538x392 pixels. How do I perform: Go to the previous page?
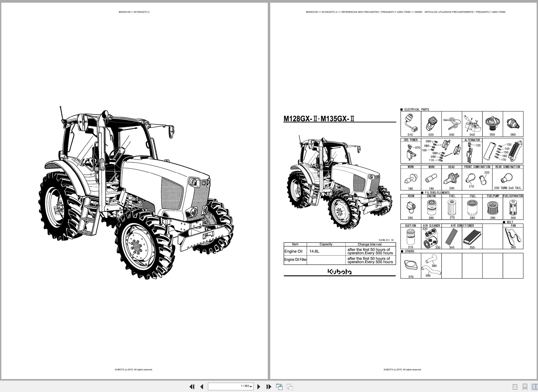[x=202, y=387]
